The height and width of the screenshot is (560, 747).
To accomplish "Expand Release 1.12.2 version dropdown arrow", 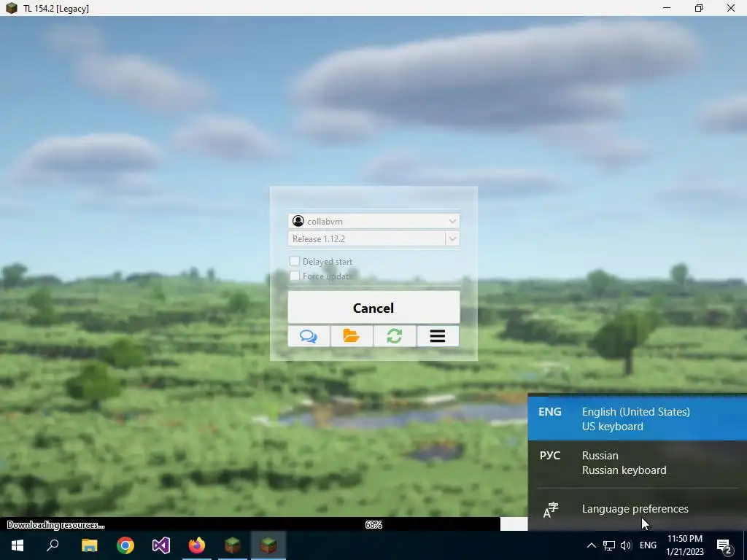I will pyautogui.click(x=452, y=238).
